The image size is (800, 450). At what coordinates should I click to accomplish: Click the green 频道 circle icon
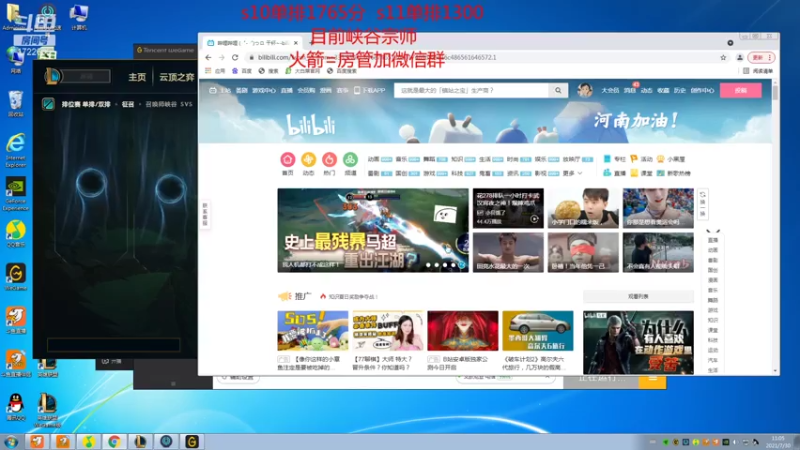pyautogui.click(x=350, y=159)
